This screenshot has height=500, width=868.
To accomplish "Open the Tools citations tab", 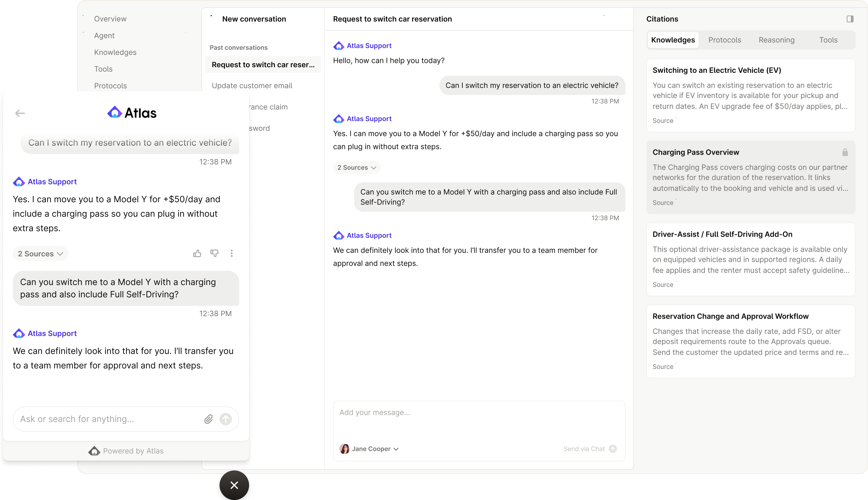I will (x=828, y=40).
